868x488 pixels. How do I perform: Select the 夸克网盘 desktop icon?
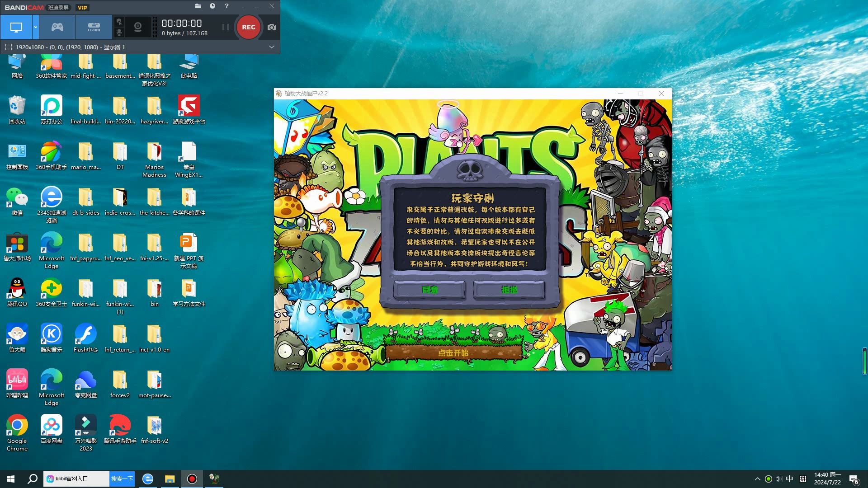pyautogui.click(x=86, y=384)
